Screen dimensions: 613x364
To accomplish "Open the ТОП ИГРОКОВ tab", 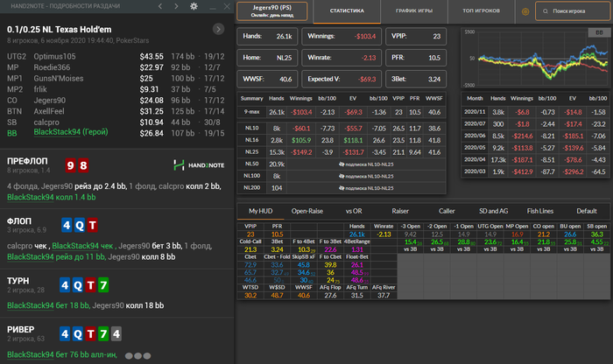I will point(481,10).
